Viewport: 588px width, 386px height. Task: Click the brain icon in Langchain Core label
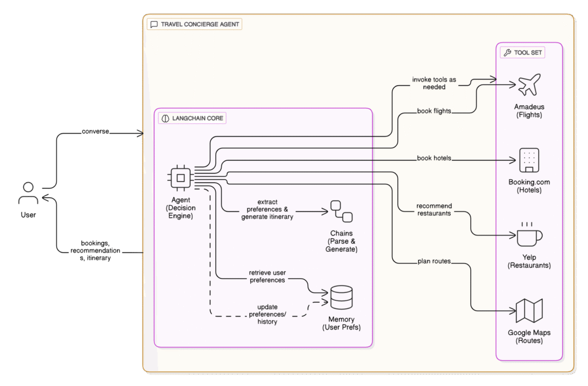(165, 118)
